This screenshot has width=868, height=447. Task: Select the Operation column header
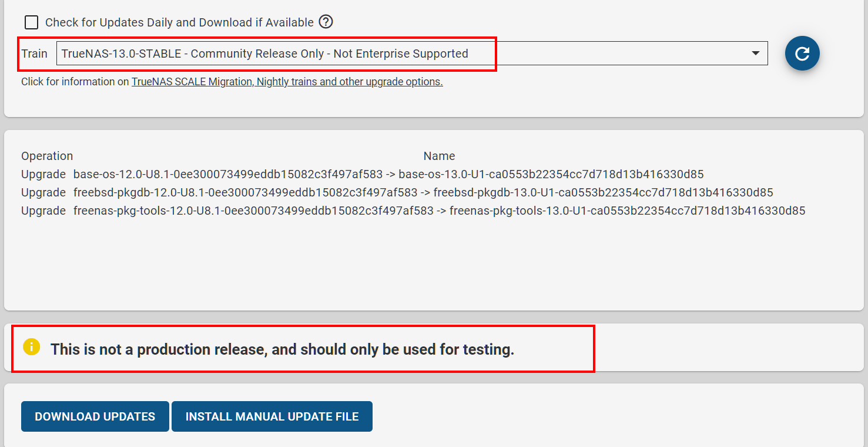tap(47, 156)
